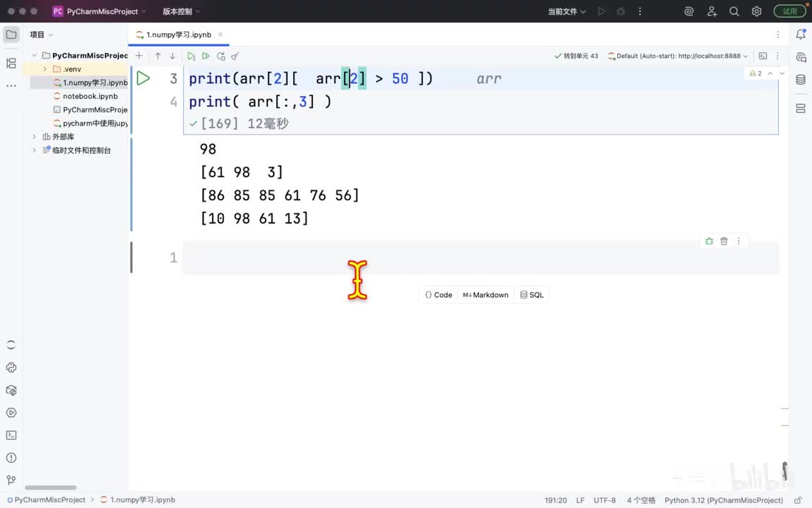
Task: Add SQL cell button
Action: [x=532, y=295]
